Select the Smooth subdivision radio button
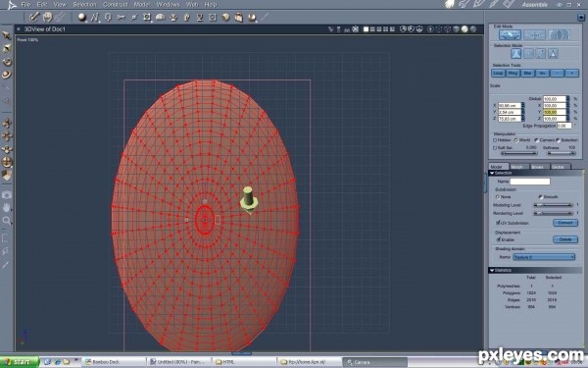588x368 pixels. 540,197
